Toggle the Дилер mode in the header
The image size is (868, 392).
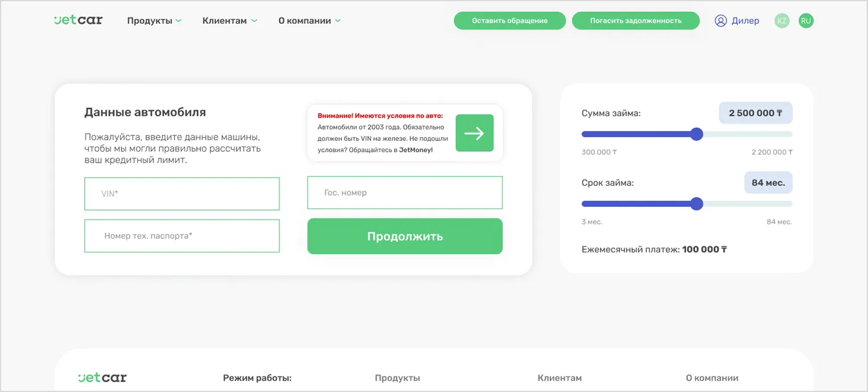click(x=737, y=20)
